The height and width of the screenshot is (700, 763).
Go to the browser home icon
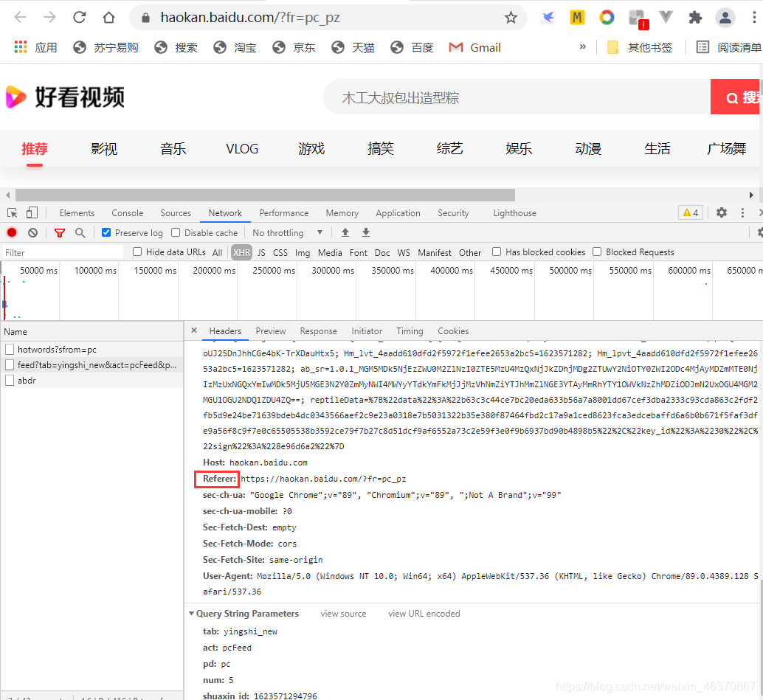(108, 18)
